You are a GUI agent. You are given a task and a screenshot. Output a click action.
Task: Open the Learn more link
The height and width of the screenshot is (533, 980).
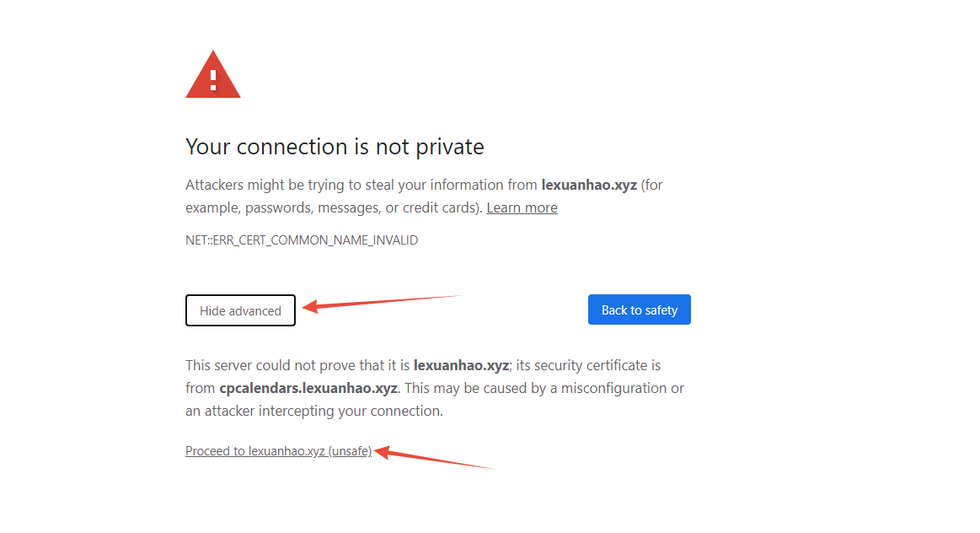coord(522,207)
